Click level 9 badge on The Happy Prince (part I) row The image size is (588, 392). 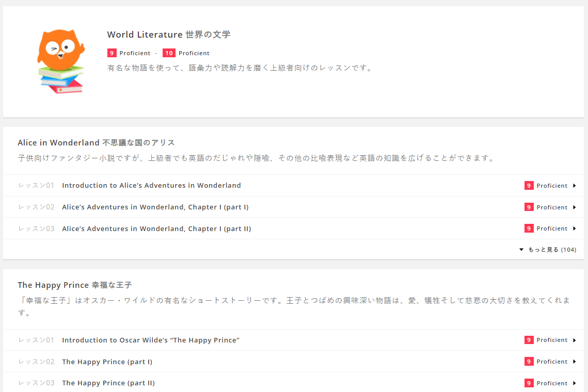[529, 362]
